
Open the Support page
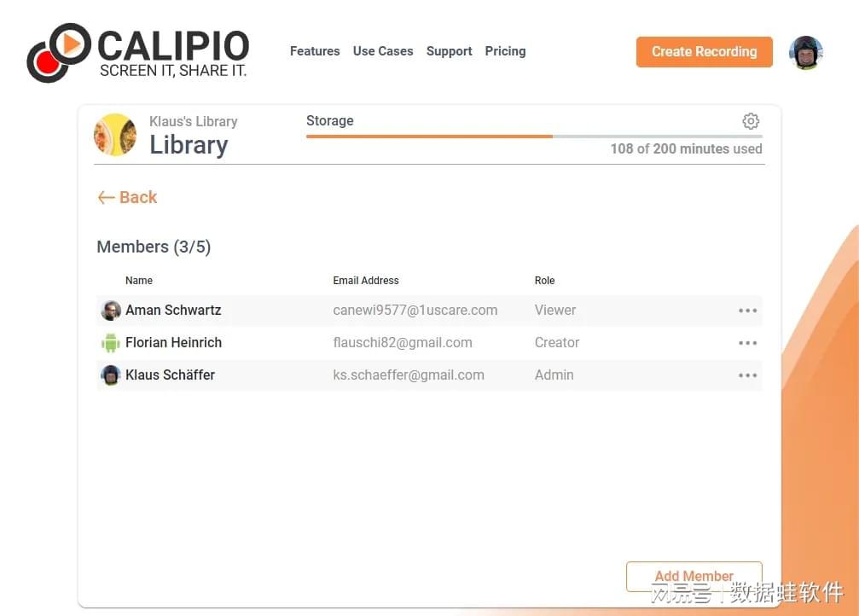[x=449, y=51]
